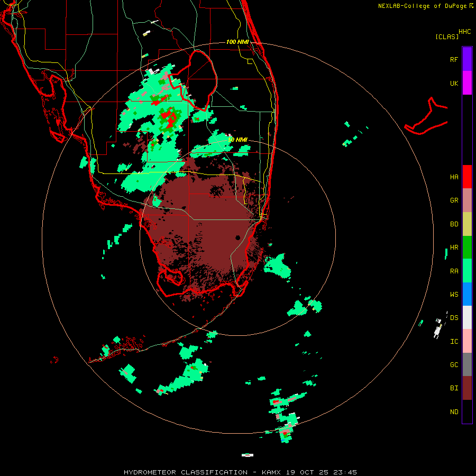Click the IC legend label
This screenshot has width=476, height=476.
pos(454,341)
